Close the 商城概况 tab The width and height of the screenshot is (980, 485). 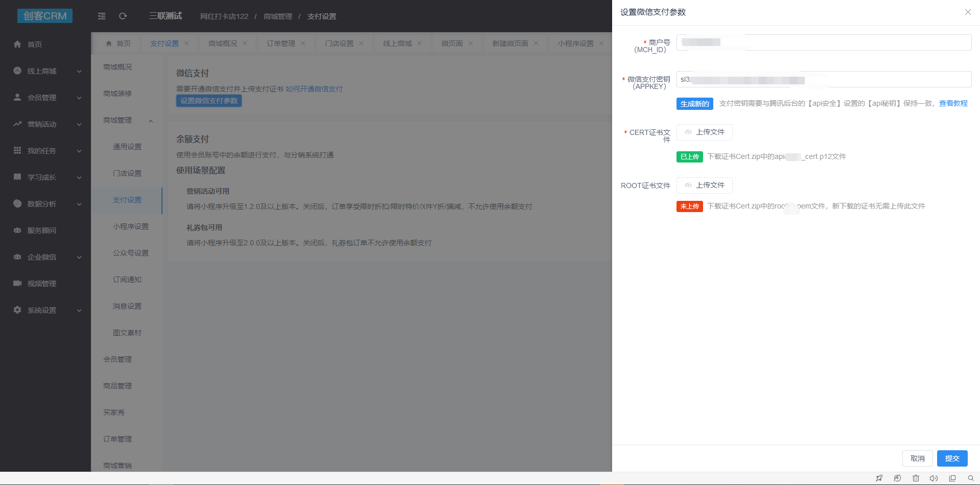245,43
